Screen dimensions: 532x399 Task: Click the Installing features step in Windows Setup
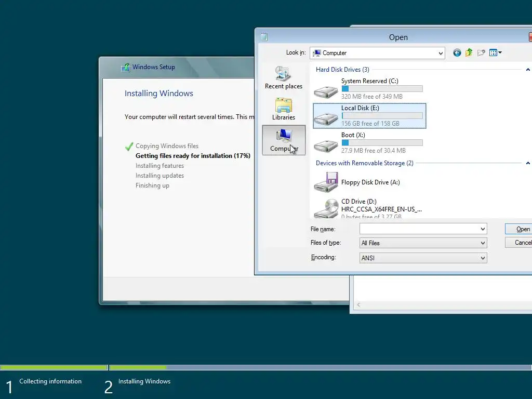pyautogui.click(x=159, y=166)
